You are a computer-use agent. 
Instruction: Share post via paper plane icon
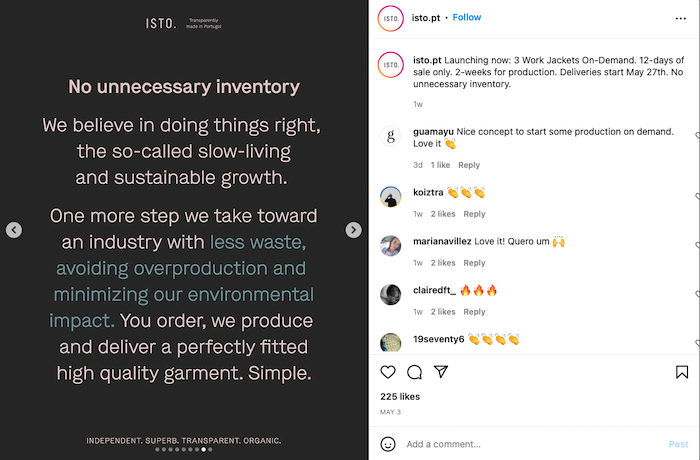[x=440, y=372]
